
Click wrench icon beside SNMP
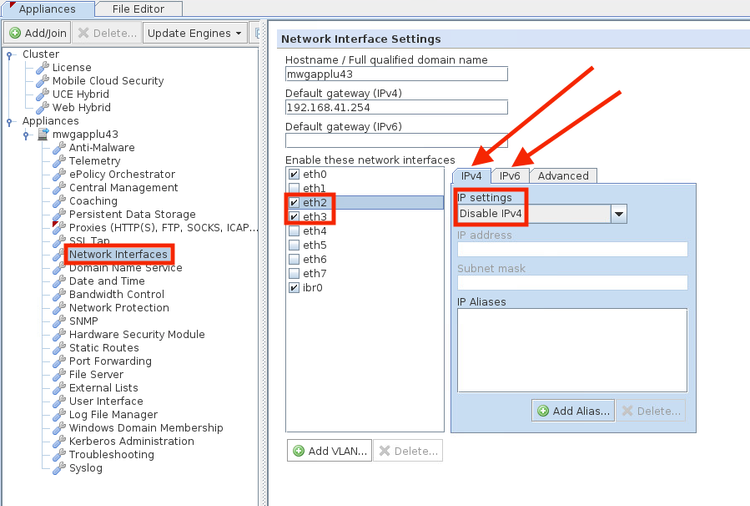[x=59, y=321]
